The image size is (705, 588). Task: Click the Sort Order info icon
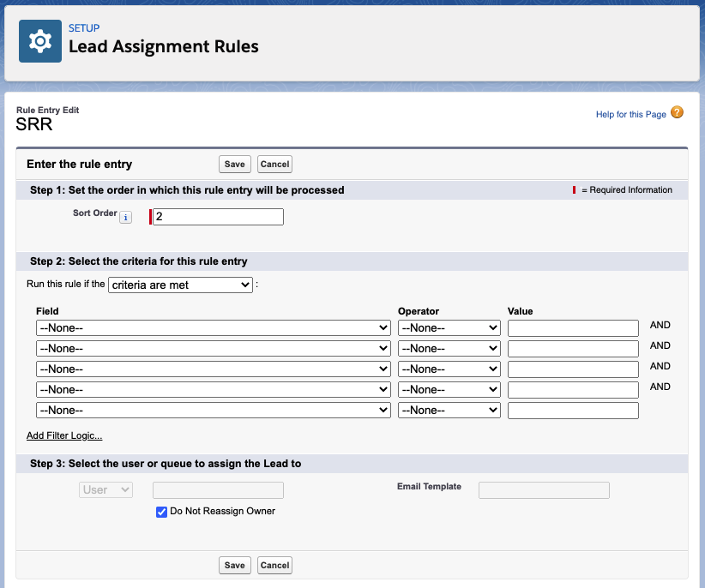coord(125,218)
